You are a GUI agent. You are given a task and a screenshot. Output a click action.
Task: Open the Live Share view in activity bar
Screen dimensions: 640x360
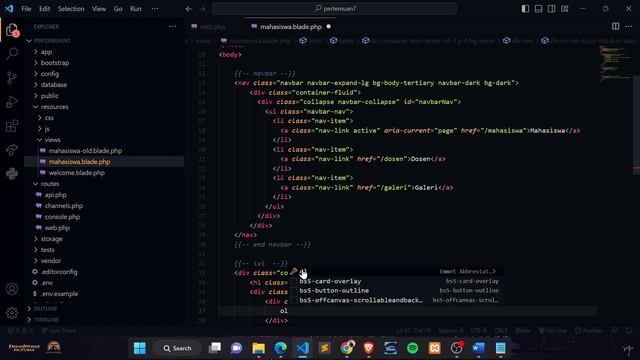pyautogui.click(x=12, y=150)
